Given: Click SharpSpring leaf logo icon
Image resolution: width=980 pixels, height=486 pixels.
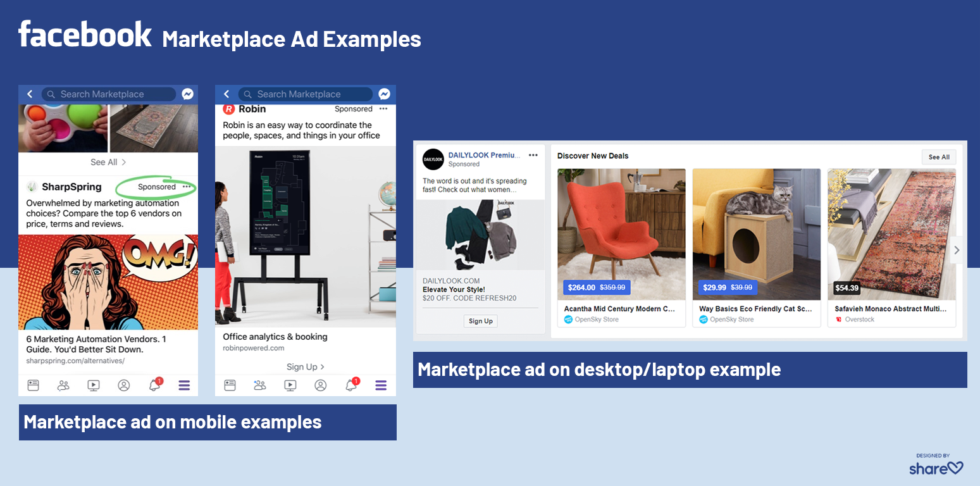Looking at the screenshot, I should tap(32, 187).
